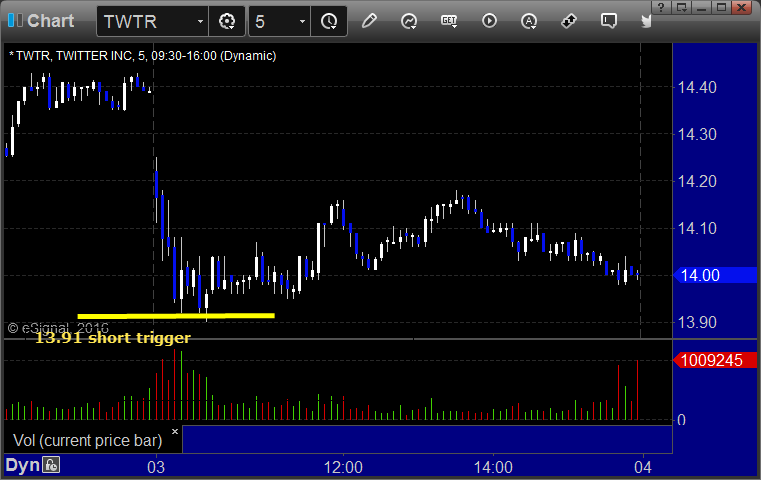Click the 0 label on the volume axis
Image resolution: width=761 pixels, height=480 pixels.
681,420
